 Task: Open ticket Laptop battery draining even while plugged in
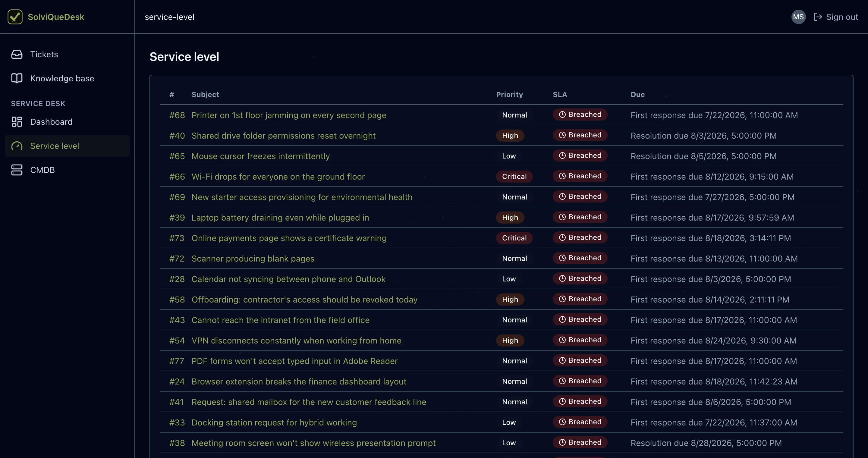[x=280, y=218]
